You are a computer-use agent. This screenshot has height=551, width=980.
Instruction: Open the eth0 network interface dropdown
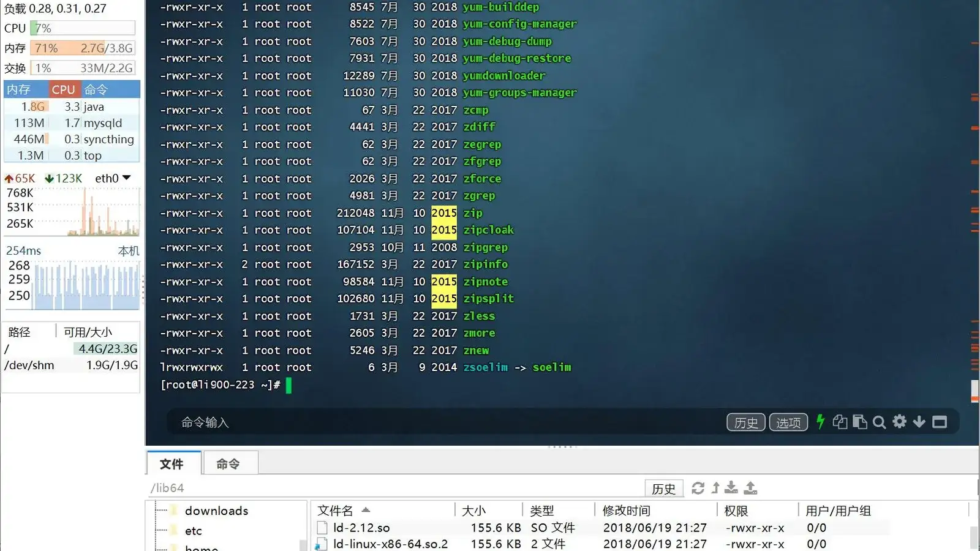(127, 178)
